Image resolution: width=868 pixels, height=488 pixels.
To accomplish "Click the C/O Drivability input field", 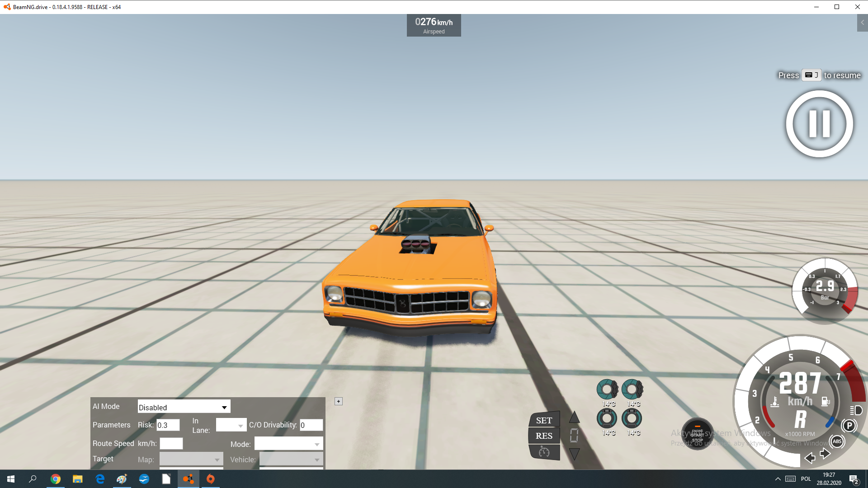I will (x=311, y=425).
